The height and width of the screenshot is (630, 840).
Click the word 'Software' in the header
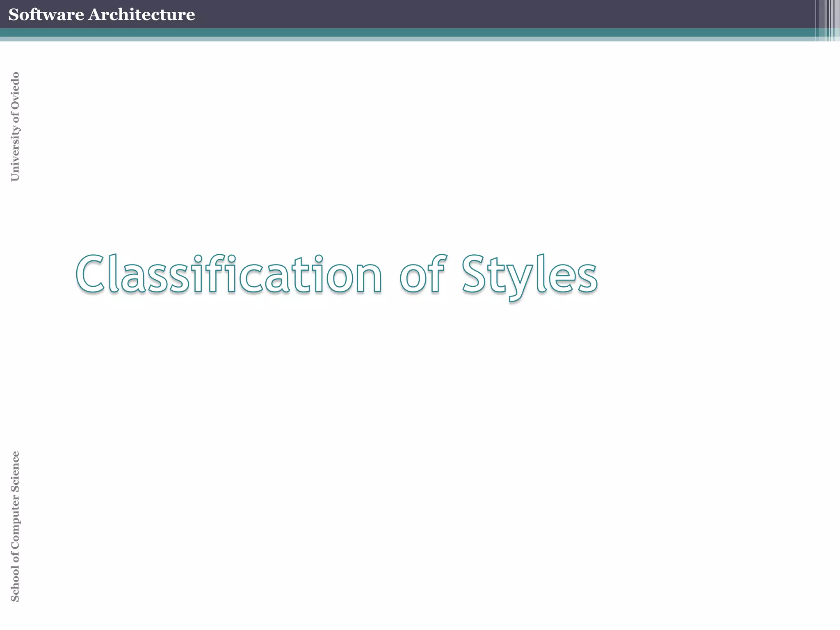click(46, 15)
